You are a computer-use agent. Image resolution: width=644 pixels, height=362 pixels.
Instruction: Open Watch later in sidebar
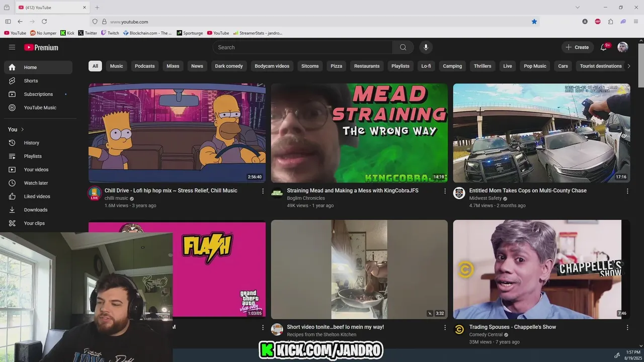coord(38,183)
